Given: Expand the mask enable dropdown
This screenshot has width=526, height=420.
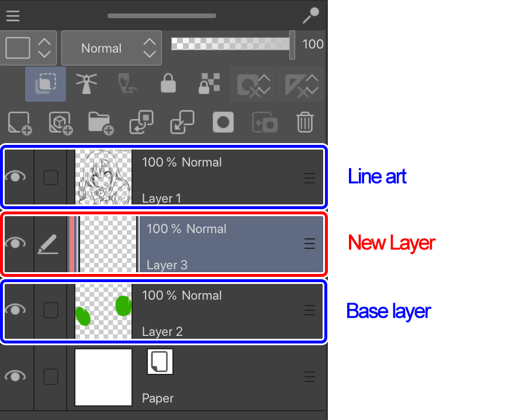Looking at the screenshot, I should 253,84.
